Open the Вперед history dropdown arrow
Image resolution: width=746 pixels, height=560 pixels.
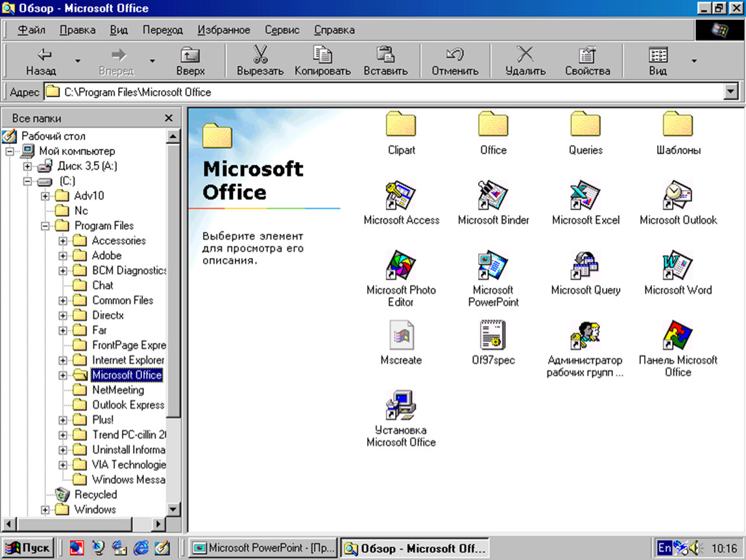tap(152, 61)
